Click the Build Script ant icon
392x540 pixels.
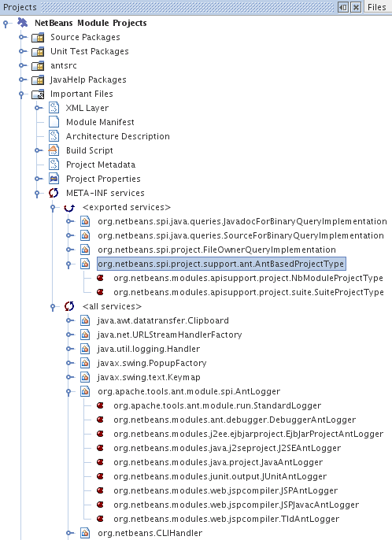click(54, 150)
